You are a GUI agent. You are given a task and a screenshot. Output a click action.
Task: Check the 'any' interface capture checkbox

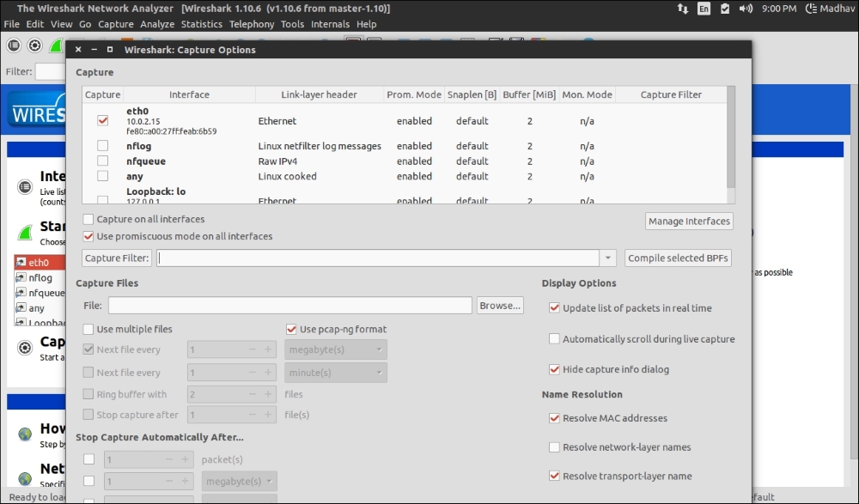point(102,176)
